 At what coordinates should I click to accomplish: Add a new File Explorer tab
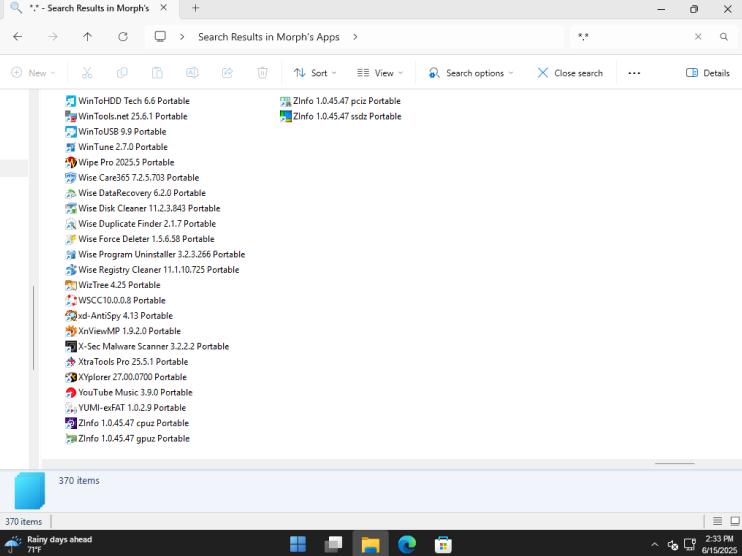195,8
